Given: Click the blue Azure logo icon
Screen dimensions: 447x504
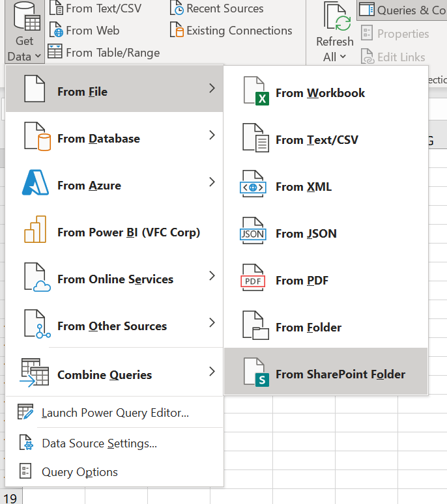Looking at the screenshot, I should (35, 182).
